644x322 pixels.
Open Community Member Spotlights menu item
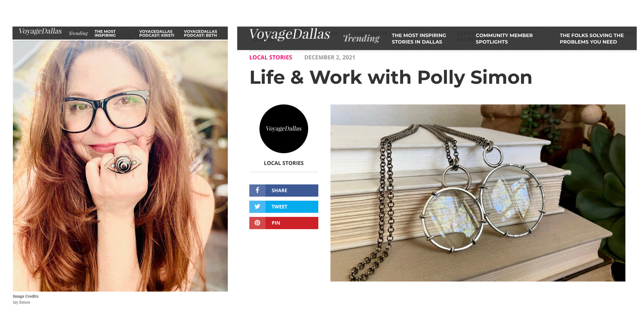pyautogui.click(x=504, y=38)
